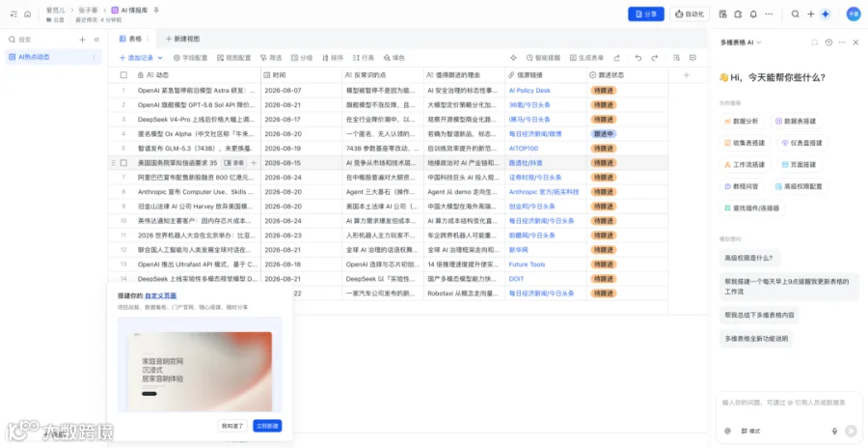Toggle the blue AI assistant sparkle icon
This screenshot has height=448, width=868.
[826, 14]
